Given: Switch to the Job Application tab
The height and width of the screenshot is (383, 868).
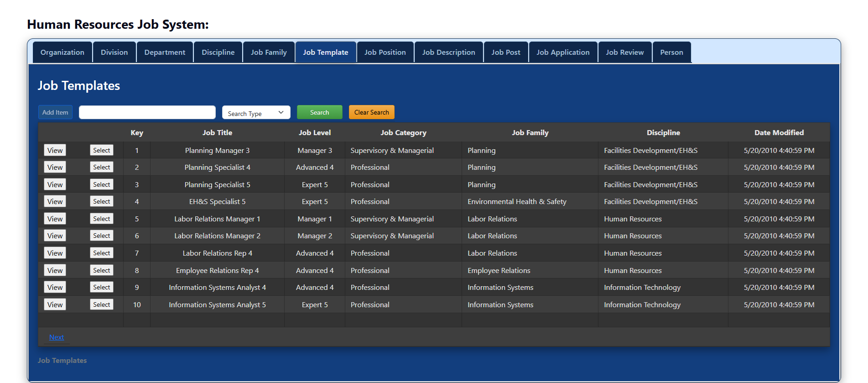Looking at the screenshot, I should [563, 52].
